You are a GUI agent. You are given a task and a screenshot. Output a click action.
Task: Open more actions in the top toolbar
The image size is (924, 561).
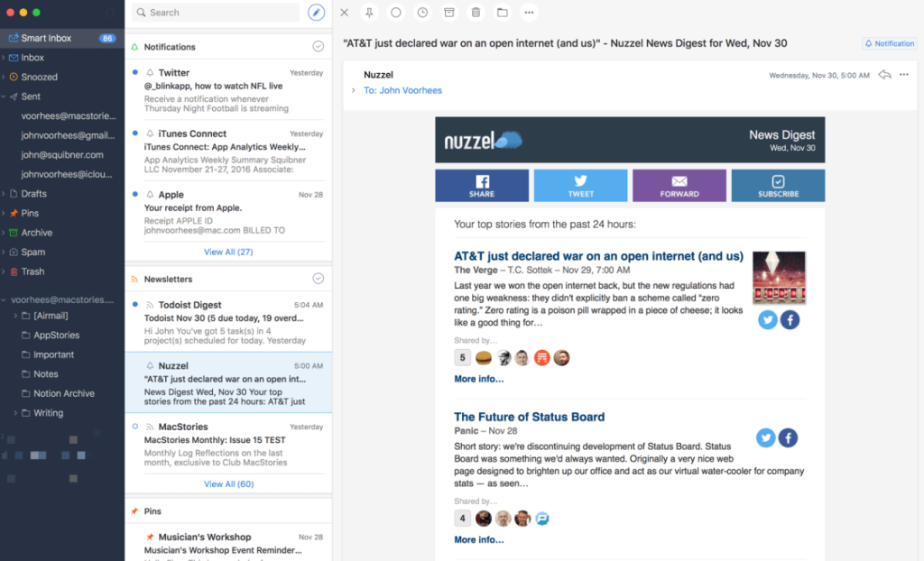coord(529,13)
